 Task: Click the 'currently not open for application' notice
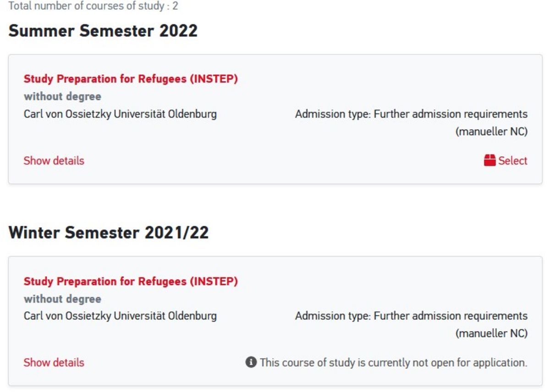click(x=393, y=362)
